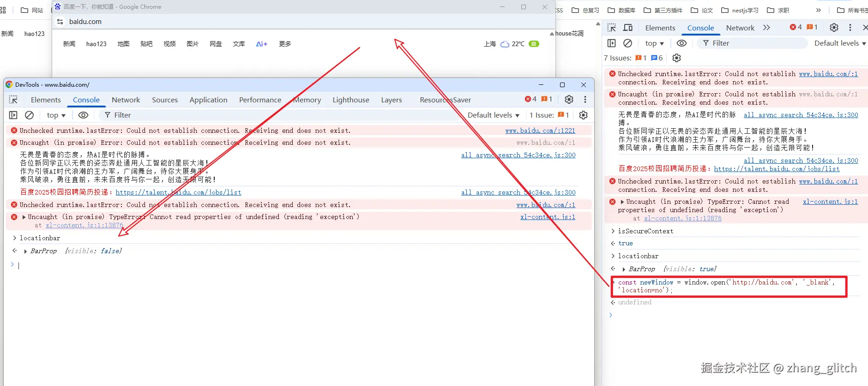Click site info icon beside baidu.com
Viewport: 868px width, 386px height.
(60, 22)
